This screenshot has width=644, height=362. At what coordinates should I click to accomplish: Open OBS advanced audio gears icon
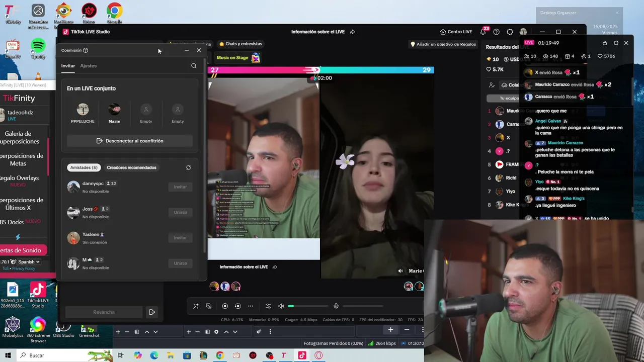[259, 332]
